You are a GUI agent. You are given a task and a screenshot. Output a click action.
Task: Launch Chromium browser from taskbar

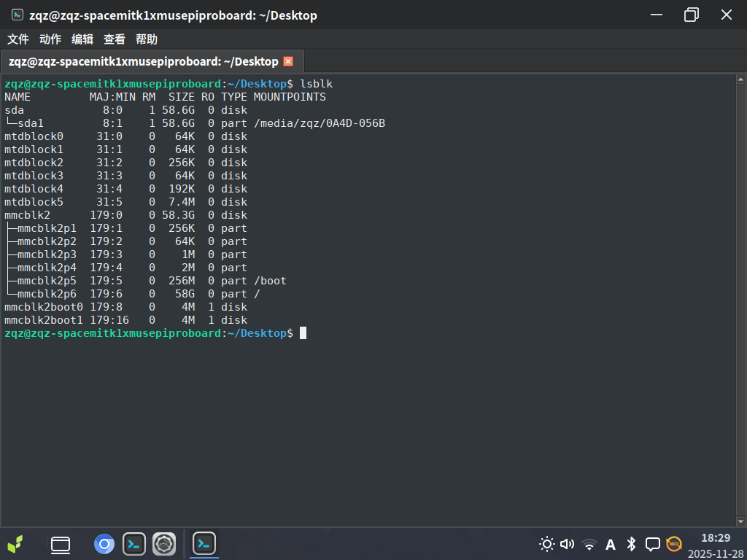tap(104, 544)
